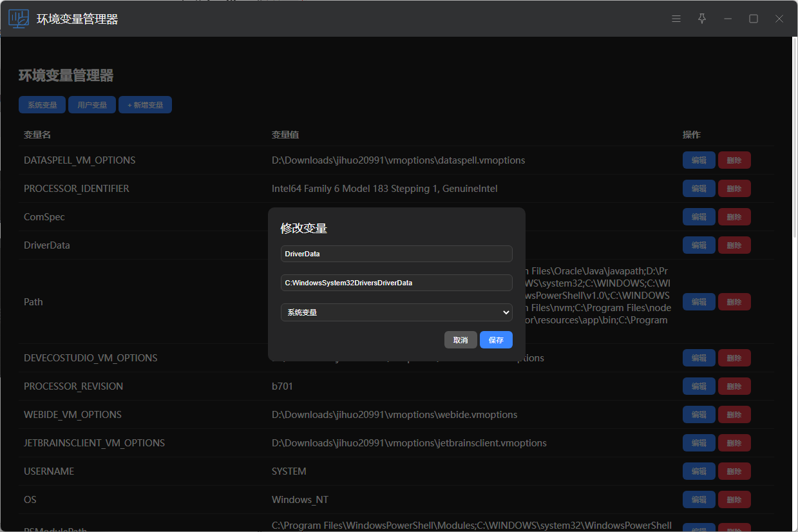Click the environment variable manager app logo

(19, 19)
